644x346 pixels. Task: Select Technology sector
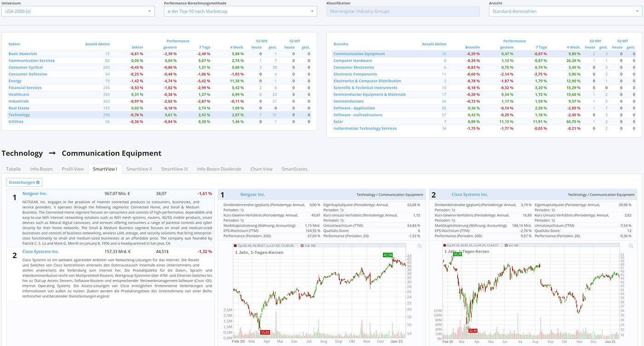click(x=19, y=115)
